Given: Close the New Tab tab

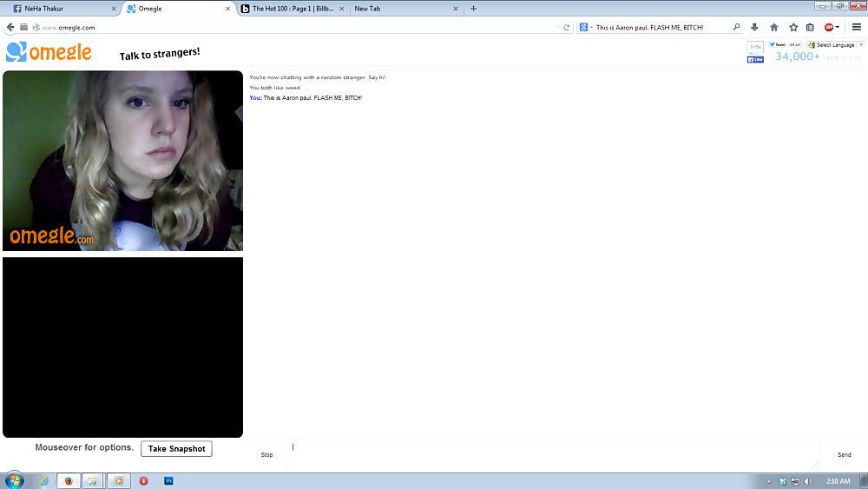Looking at the screenshot, I should point(456,9).
